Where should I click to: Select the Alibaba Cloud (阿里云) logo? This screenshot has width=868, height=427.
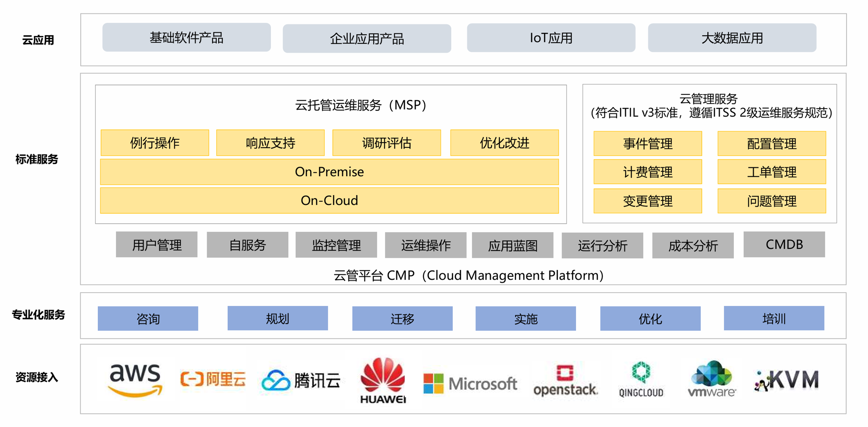pos(213,379)
